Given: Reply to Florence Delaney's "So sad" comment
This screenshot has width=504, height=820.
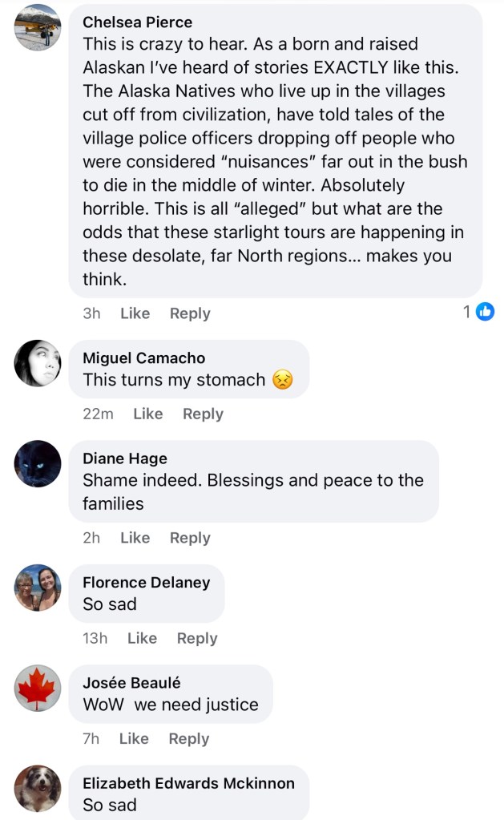Looking at the screenshot, I should 197,638.
